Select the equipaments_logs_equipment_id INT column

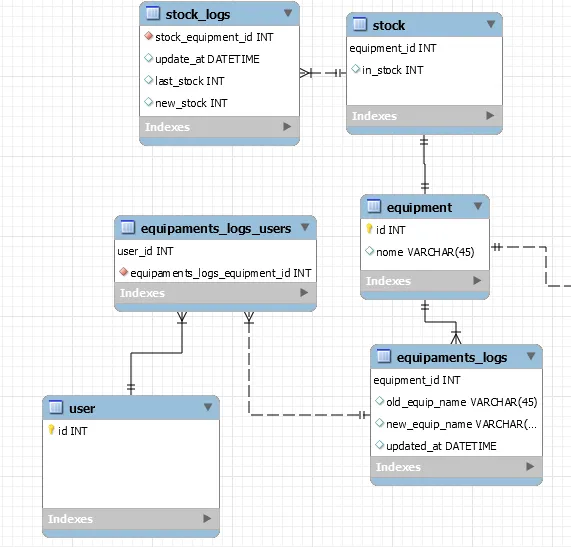[215, 273]
